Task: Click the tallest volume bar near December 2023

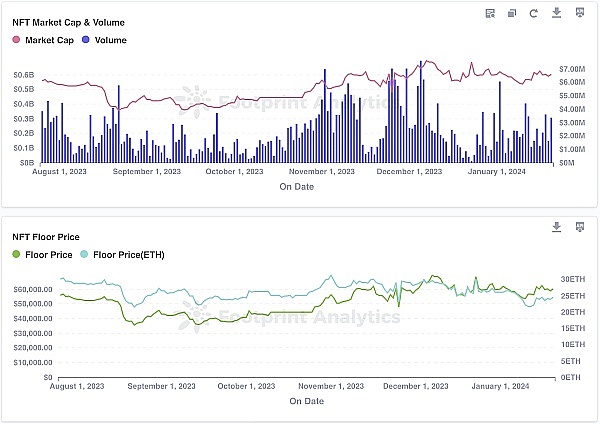Action: pos(421,112)
